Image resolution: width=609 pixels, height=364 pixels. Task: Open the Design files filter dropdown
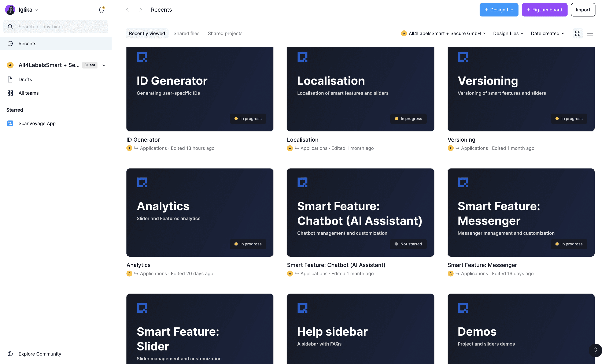(508, 33)
